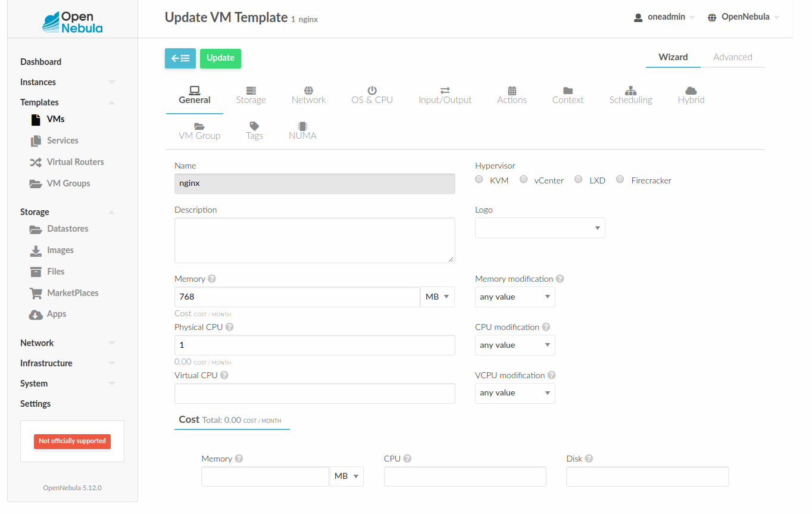Image resolution: width=812 pixels, height=514 pixels.
Task: Open the Memory unit MB dropdown
Action: click(438, 297)
